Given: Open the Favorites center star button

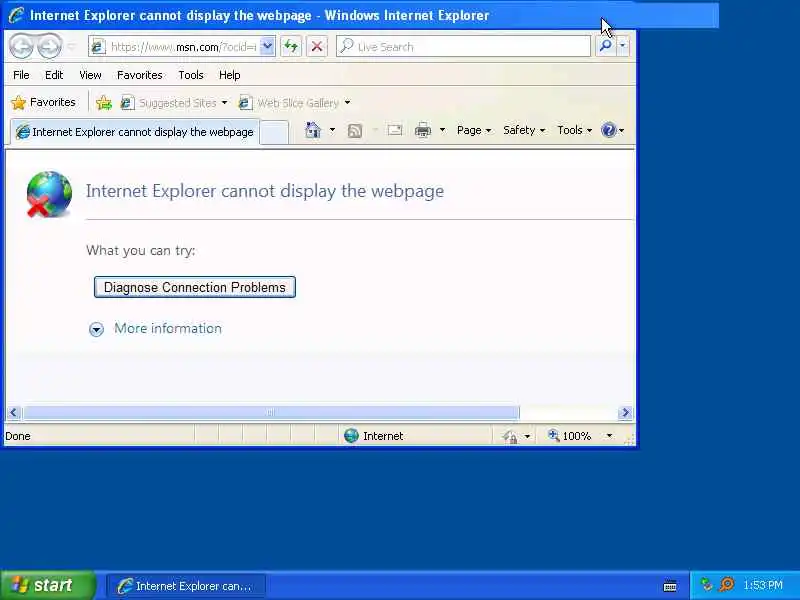Looking at the screenshot, I should click(x=43, y=103).
